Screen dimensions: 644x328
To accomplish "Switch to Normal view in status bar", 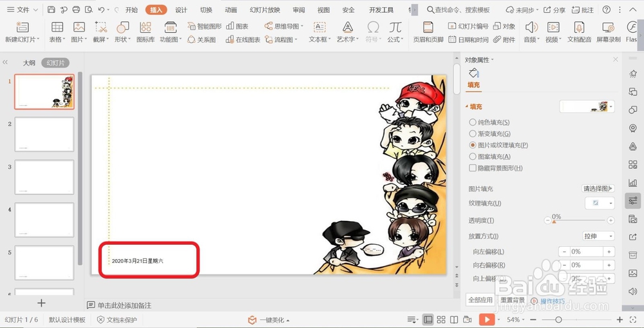I will pyautogui.click(x=428, y=320).
